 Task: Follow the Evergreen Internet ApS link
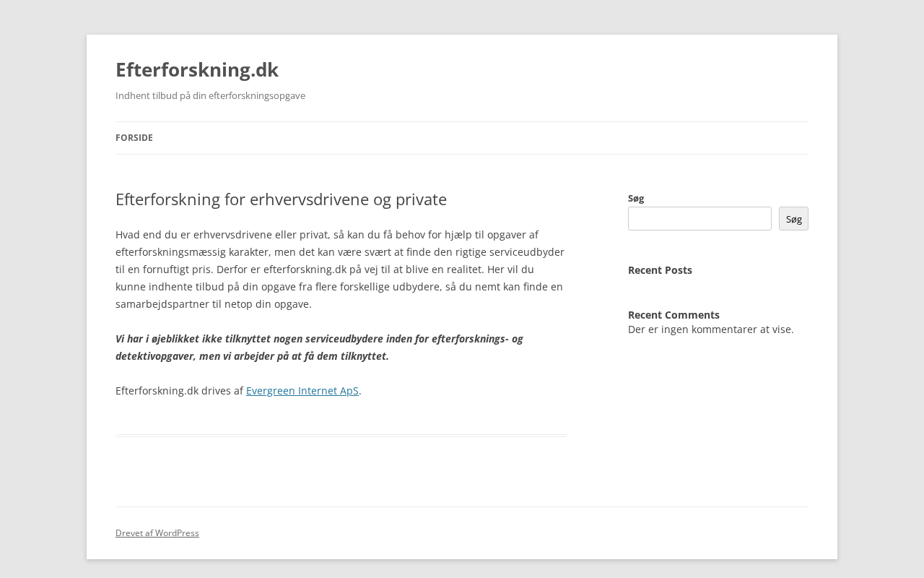(302, 391)
